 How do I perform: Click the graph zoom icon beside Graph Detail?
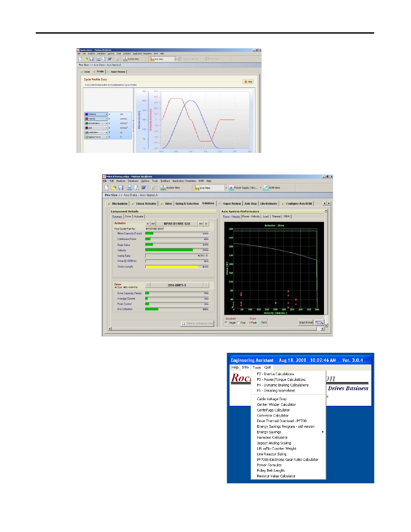[319, 322]
